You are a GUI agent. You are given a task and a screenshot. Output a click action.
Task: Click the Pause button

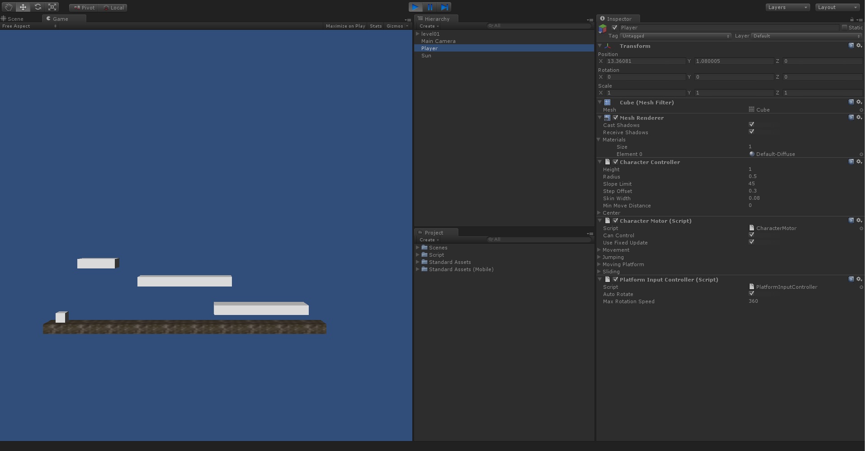click(430, 7)
